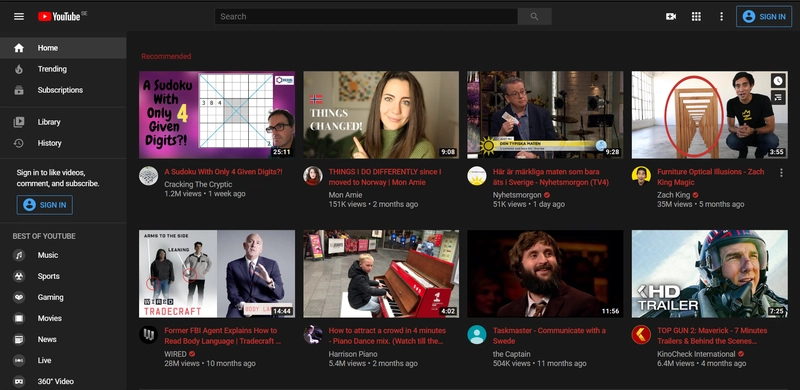Open KinoCheck International channel avatar
Image resolution: width=800 pixels, height=390 pixels.
click(x=641, y=334)
